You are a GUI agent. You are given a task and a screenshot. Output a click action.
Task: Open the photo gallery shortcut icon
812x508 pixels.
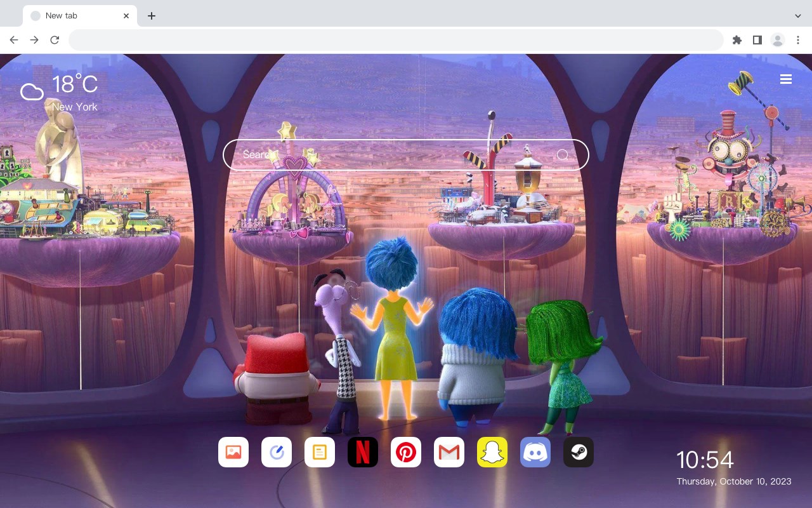[233, 452]
